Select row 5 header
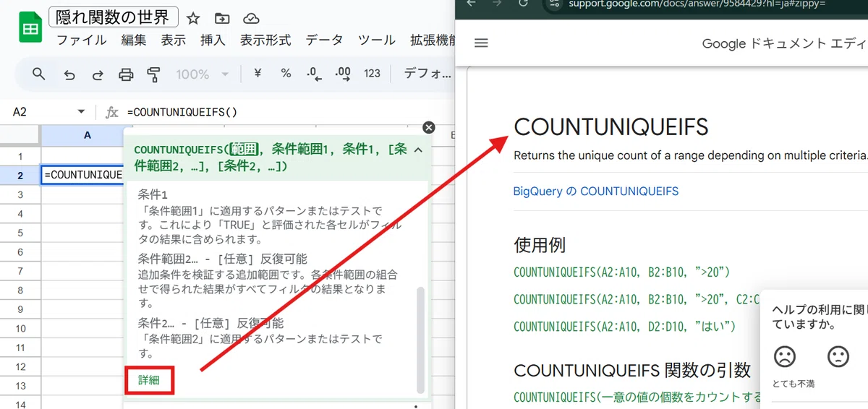Image resolution: width=868 pixels, height=409 pixels. pyautogui.click(x=20, y=233)
